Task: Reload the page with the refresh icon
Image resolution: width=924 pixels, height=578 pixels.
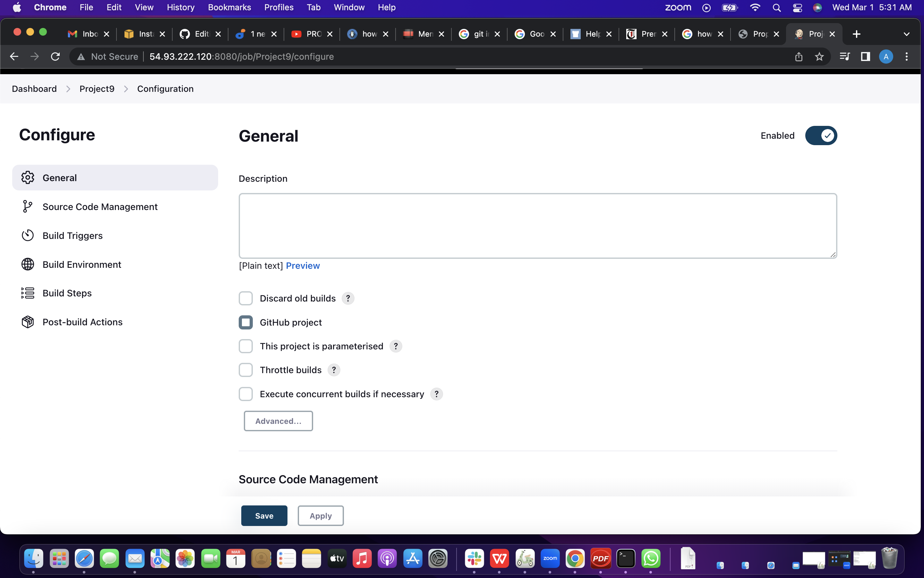Action: tap(56, 57)
